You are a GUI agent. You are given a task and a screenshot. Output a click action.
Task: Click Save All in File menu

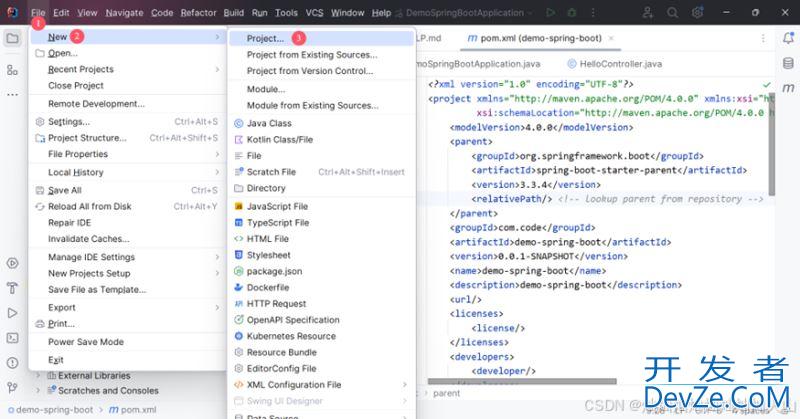[128, 190]
